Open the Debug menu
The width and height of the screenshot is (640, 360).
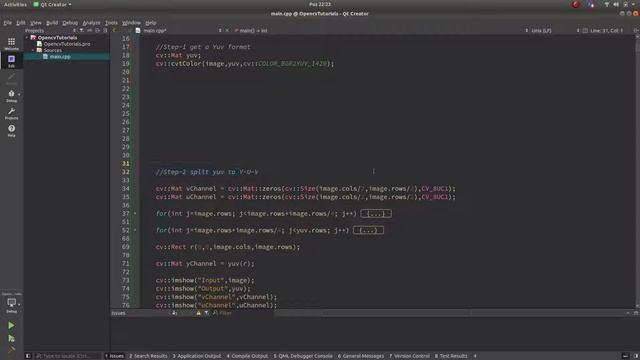coord(70,23)
